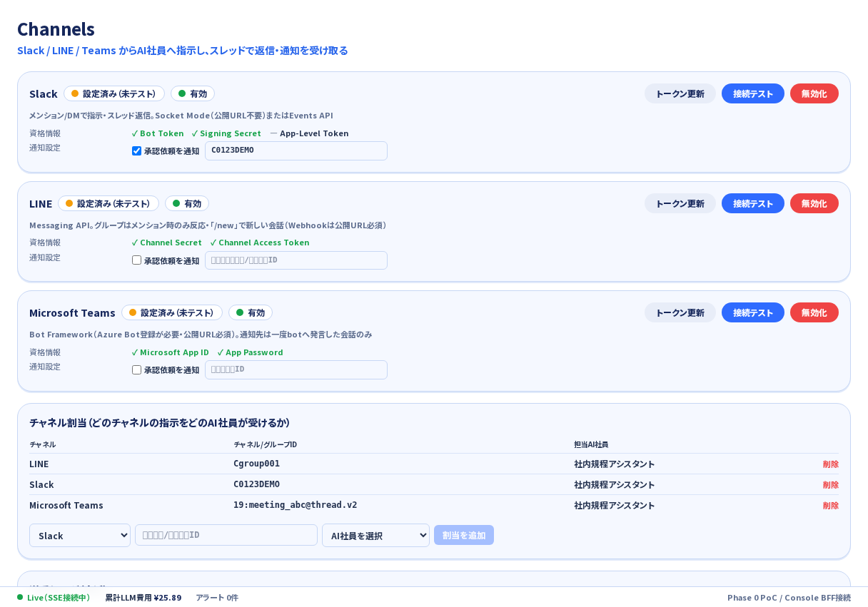Disable Slack with 無効化 button
The height and width of the screenshot is (607, 868).
pyautogui.click(x=814, y=93)
